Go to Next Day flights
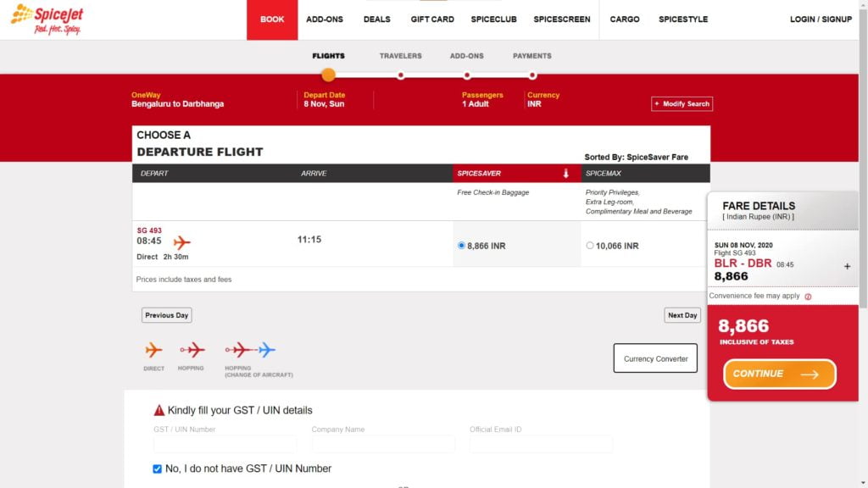 [x=682, y=315]
